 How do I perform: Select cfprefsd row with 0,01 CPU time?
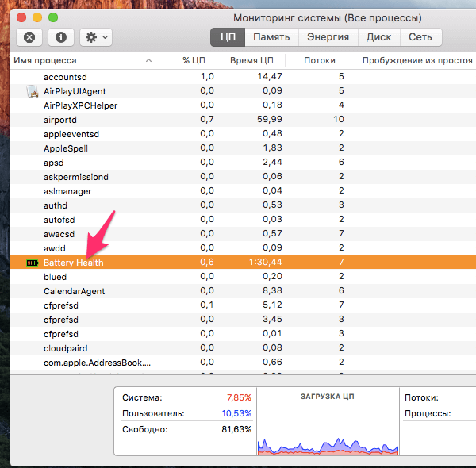tap(243, 334)
